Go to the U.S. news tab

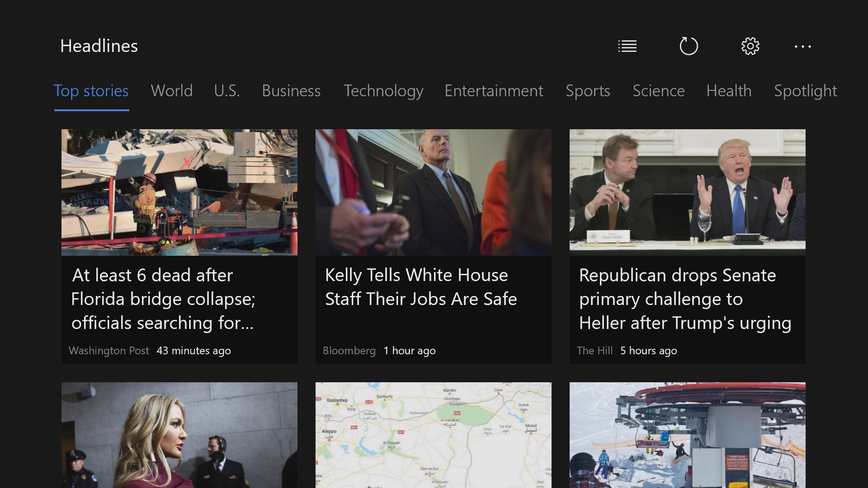(x=227, y=91)
